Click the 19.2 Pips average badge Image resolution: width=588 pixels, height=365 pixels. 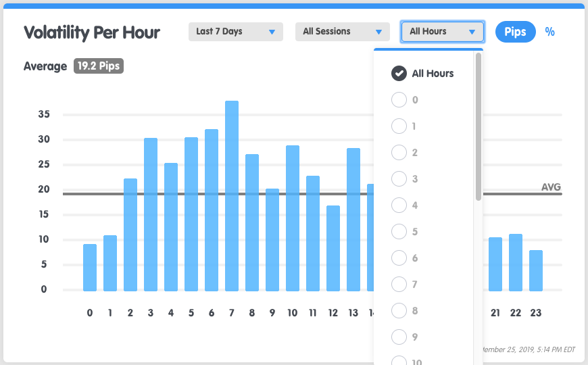[99, 66]
